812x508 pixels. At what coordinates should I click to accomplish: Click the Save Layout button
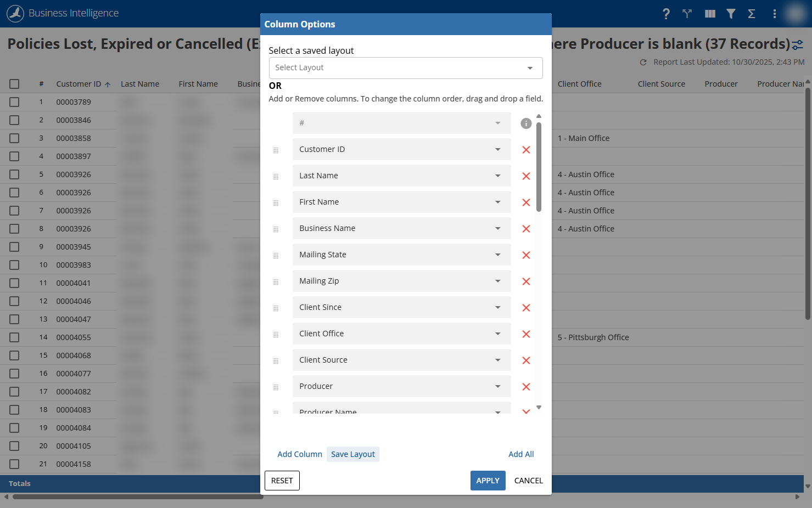pyautogui.click(x=353, y=454)
